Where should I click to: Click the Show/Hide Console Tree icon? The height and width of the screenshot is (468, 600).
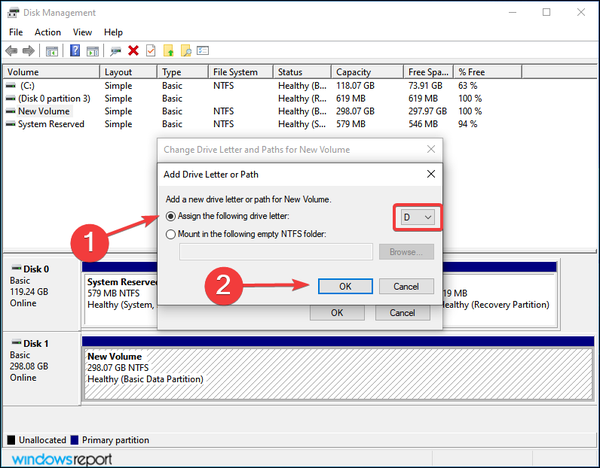coord(52,51)
